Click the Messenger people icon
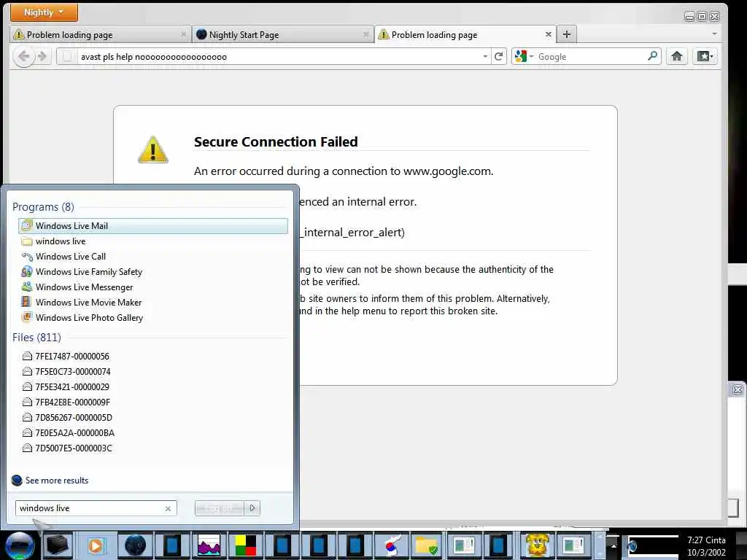 coord(27,287)
